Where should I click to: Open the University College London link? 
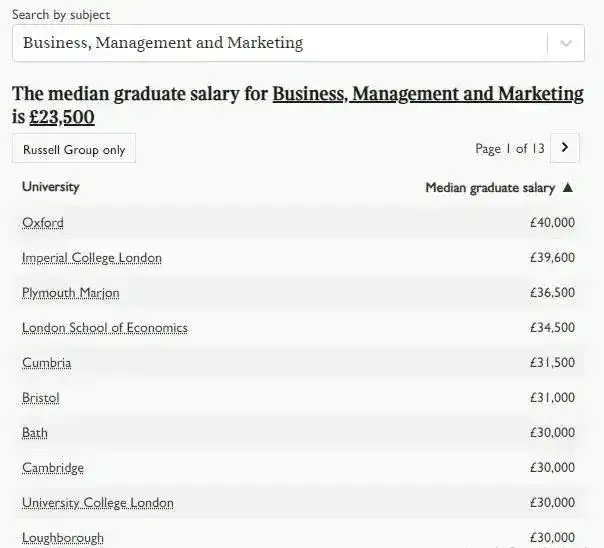pos(98,503)
